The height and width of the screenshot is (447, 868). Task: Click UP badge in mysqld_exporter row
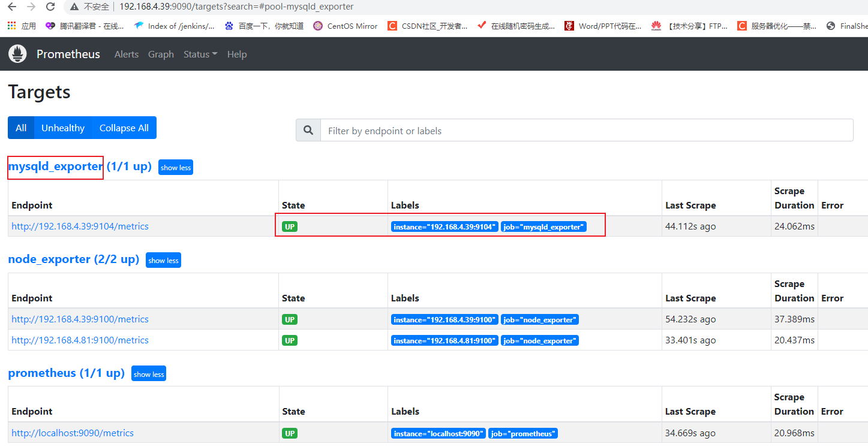(x=290, y=227)
